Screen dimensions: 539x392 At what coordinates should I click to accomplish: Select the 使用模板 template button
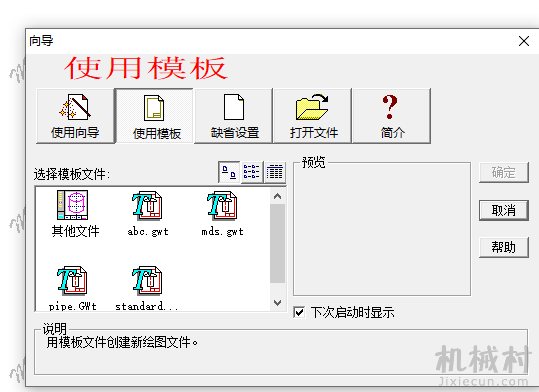154,116
